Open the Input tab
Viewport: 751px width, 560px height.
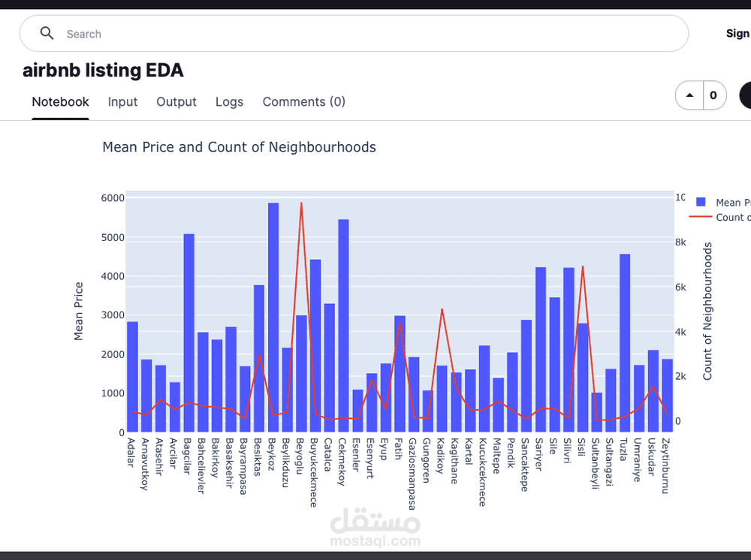122,101
